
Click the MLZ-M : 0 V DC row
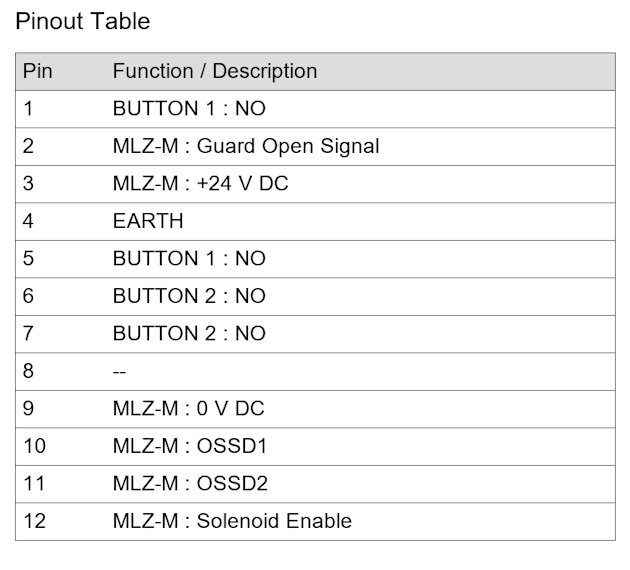click(x=315, y=409)
